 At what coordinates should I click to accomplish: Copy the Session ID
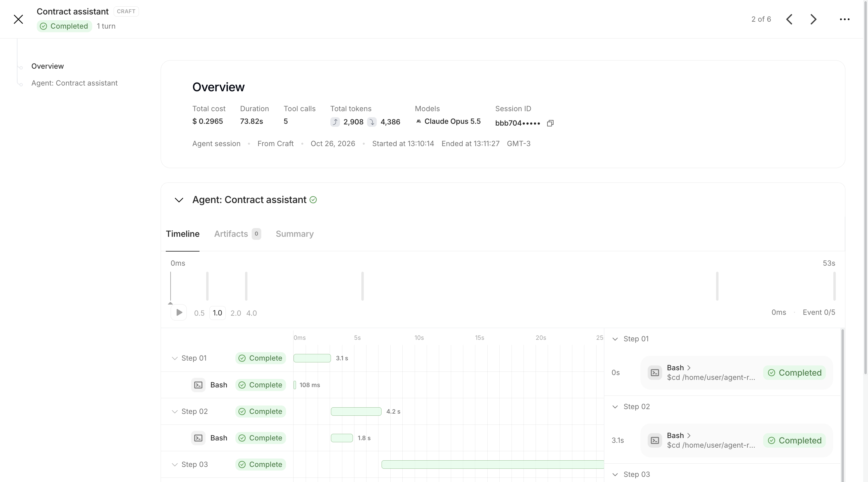coord(550,123)
